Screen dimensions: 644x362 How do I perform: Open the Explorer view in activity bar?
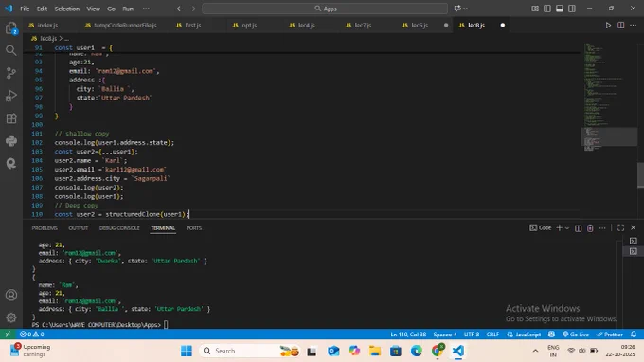(11, 27)
